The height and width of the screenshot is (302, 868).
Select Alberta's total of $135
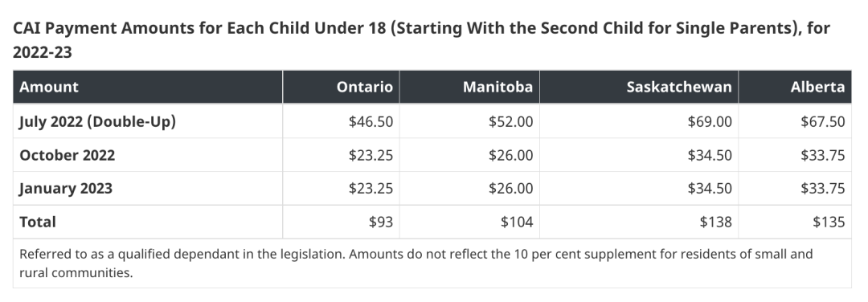(829, 222)
